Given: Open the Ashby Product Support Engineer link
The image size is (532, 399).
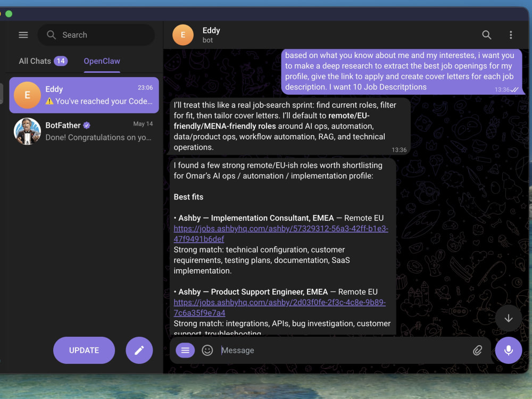Looking at the screenshot, I should [280, 307].
